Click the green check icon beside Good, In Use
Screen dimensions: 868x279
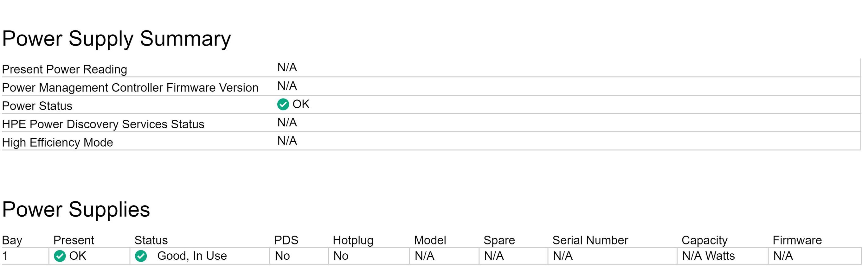click(x=141, y=256)
